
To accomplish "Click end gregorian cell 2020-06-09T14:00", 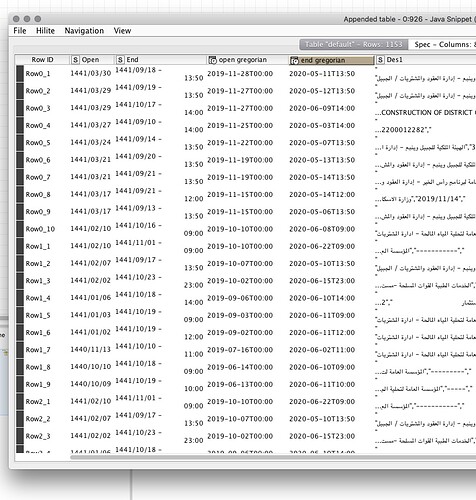I will click(322, 108).
